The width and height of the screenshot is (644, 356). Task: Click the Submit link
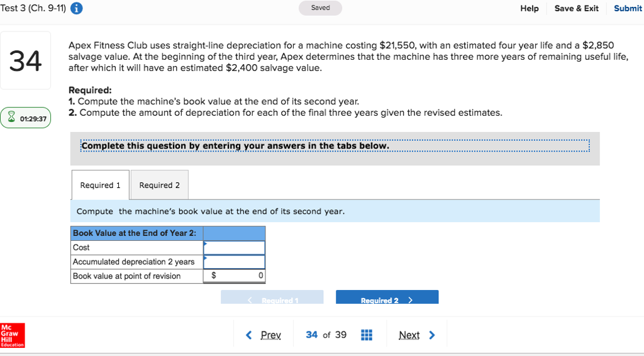coord(627,8)
